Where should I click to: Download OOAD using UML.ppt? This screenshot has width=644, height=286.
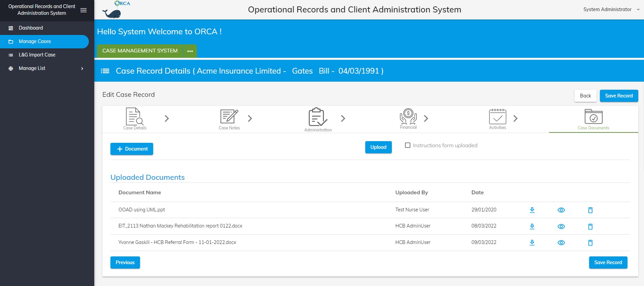point(532,210)
